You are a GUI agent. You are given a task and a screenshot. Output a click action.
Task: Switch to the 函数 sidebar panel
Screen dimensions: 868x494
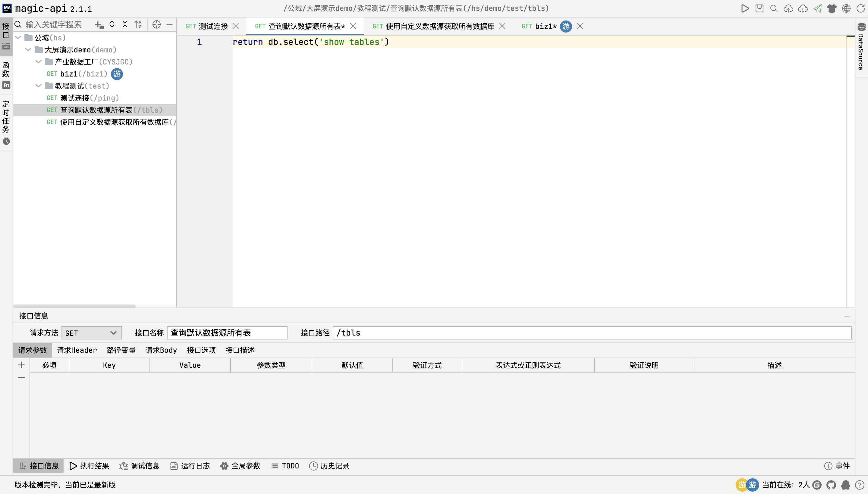[6, 75]
